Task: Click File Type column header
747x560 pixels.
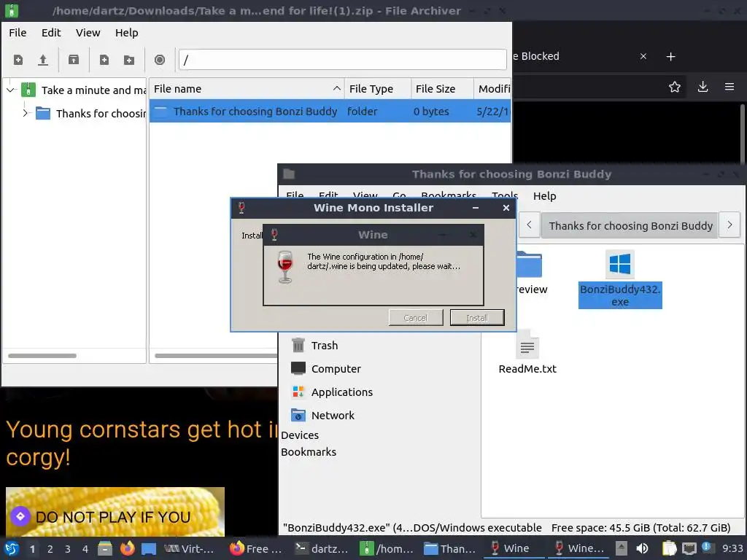Action: point(377,88)
